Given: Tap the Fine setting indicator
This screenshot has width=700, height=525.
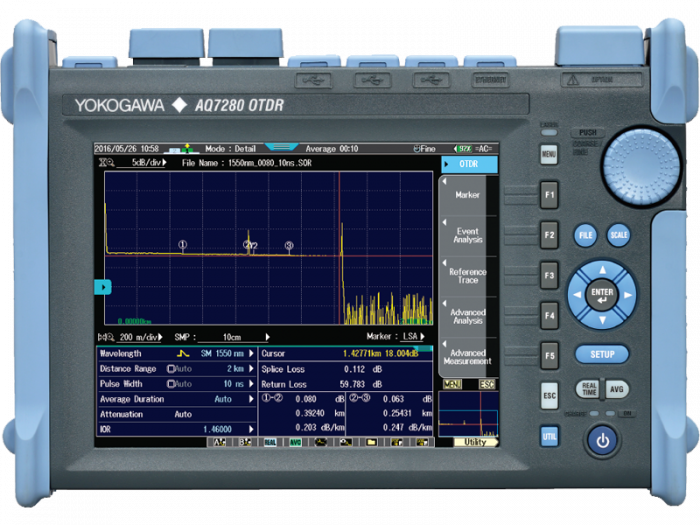Looking at the screenshot, I should (x=425, y=149).
